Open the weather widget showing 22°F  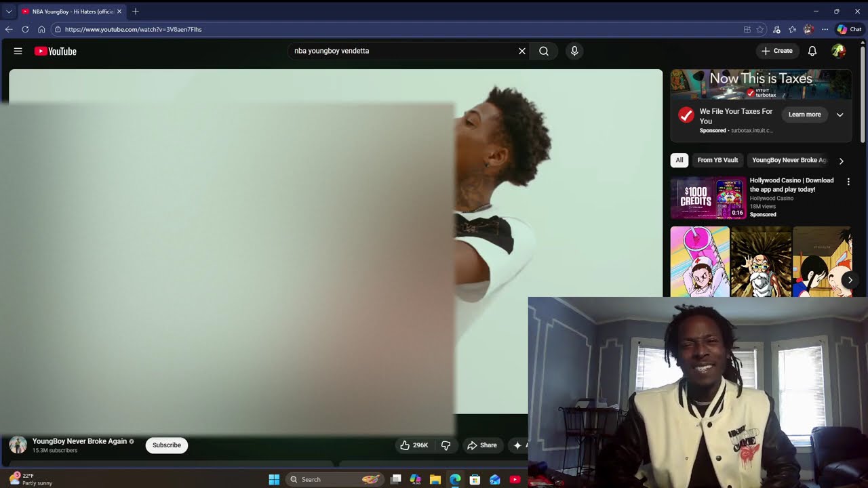pyautogui.click(x=31, y=479)
